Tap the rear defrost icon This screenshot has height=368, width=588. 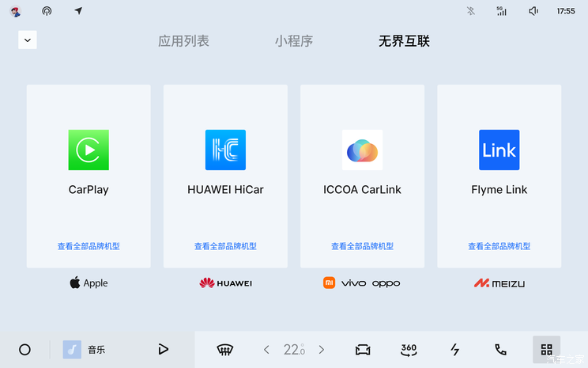point(225,350)
